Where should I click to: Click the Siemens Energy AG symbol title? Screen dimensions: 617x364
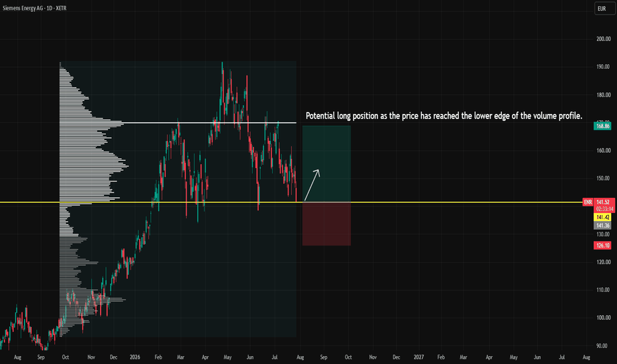pos(34,8)
